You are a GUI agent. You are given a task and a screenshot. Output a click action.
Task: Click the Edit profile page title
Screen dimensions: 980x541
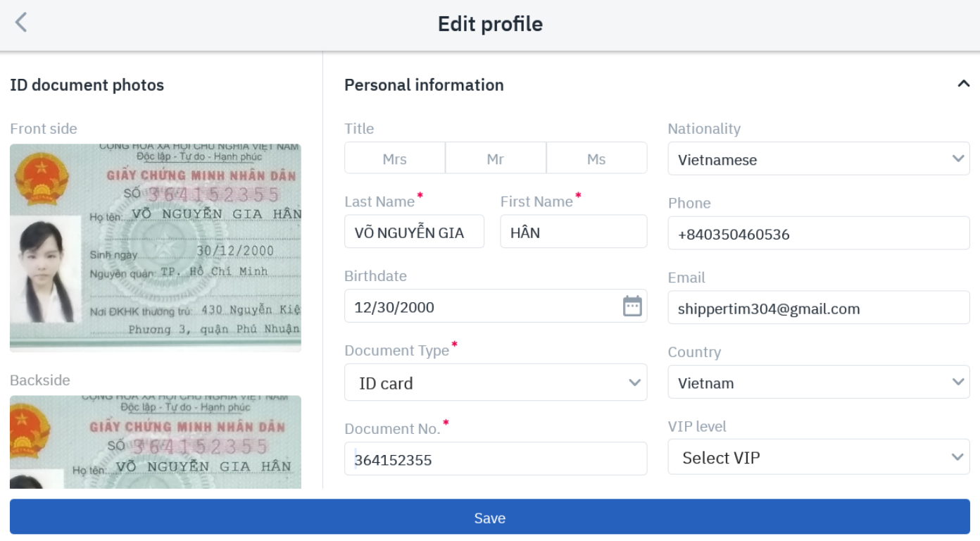[490, 24]
